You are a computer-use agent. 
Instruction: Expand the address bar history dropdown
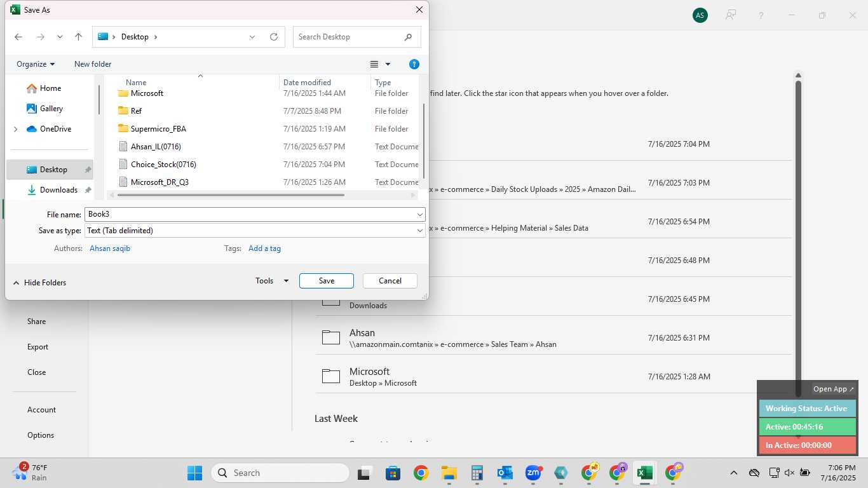click(x=252, y=37)
